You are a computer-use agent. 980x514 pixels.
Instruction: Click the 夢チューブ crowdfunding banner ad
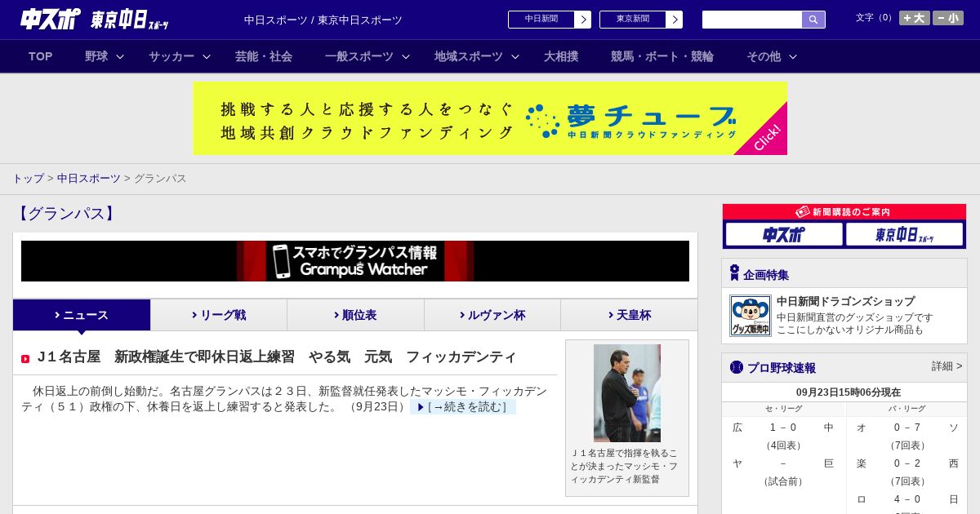(490, 118)
